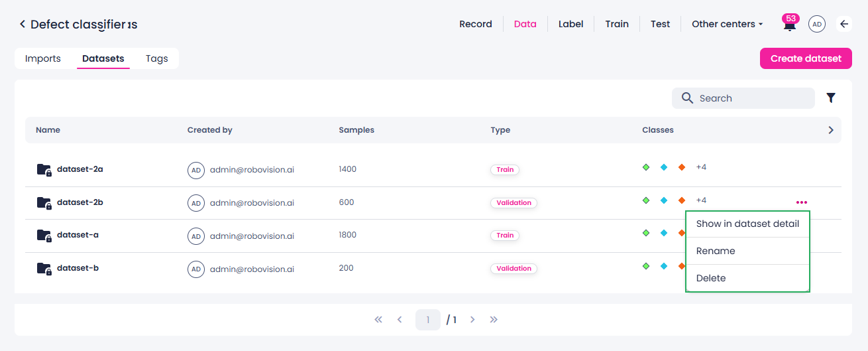Viewport: 868px width, 351px height.
Task: Open the Label section
Action: 570,24
